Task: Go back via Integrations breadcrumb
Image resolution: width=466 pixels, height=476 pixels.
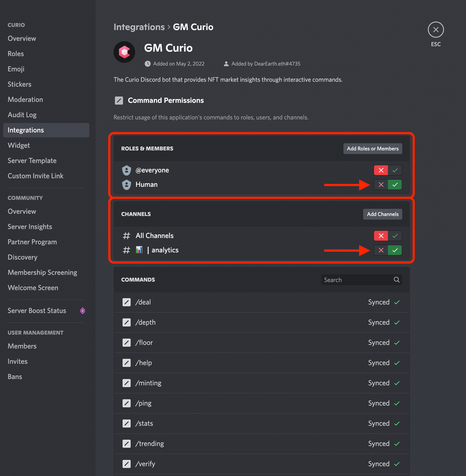Action: pyautogui.click(x=139, y=27)
